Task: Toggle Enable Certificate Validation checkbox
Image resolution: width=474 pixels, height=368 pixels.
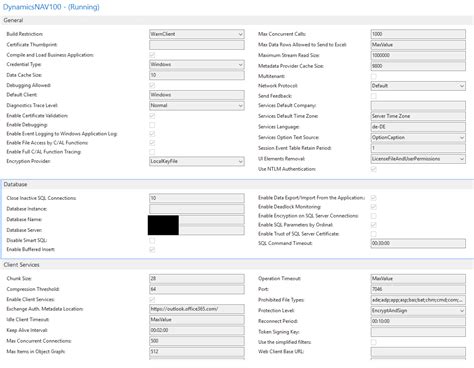Action: (152, 116)
